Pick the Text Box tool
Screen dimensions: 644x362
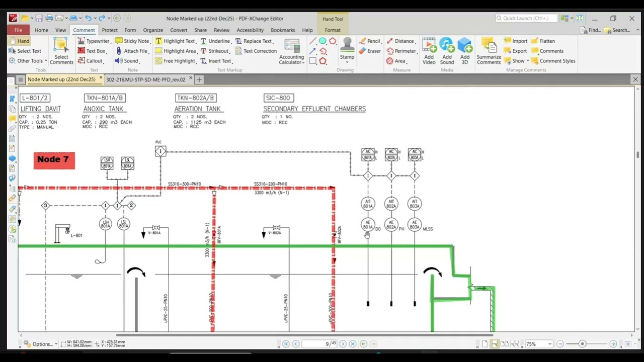point(92,51)
